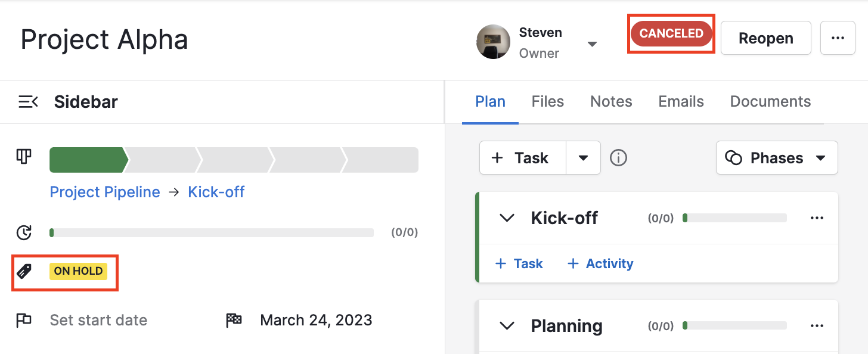Click the CANCELED status badge

point(671,33)
